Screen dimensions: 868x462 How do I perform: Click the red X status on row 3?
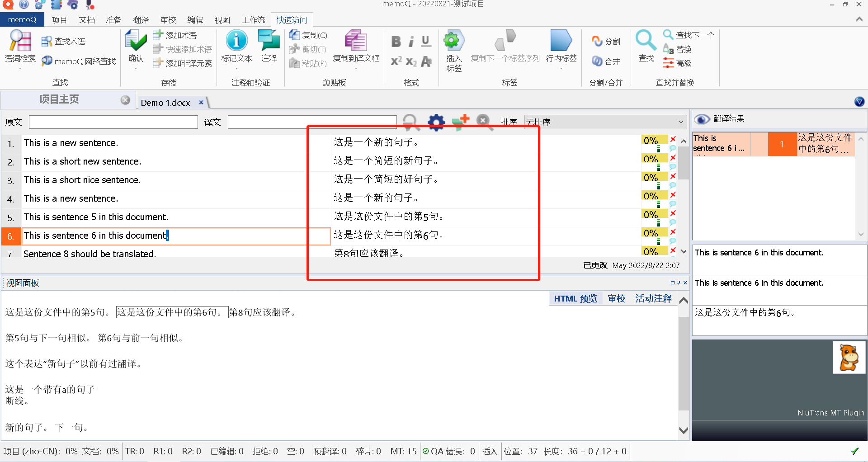click(673, 176)
